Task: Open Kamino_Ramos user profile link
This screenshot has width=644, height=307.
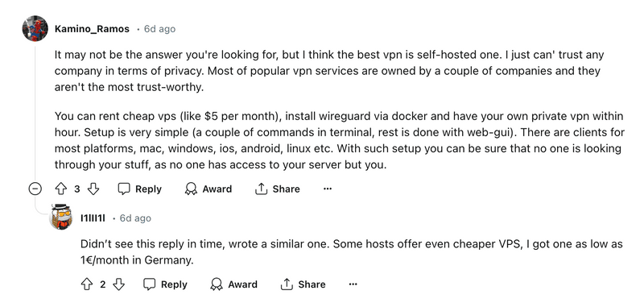Action: [x=92, y=29]
